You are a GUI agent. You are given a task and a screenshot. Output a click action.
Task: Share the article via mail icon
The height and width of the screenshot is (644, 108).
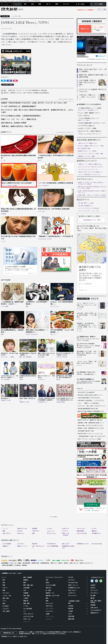pos(15,81)
